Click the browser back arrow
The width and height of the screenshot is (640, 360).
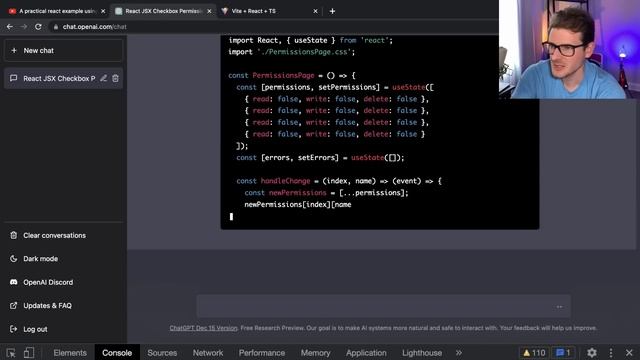[10, 27]
